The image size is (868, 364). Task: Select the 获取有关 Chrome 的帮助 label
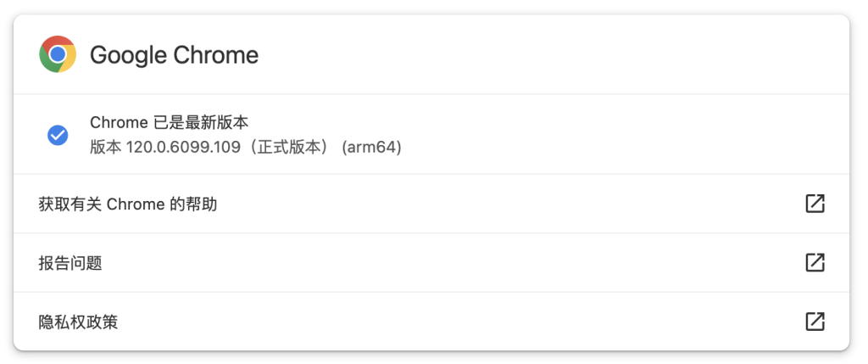(127, 204)
